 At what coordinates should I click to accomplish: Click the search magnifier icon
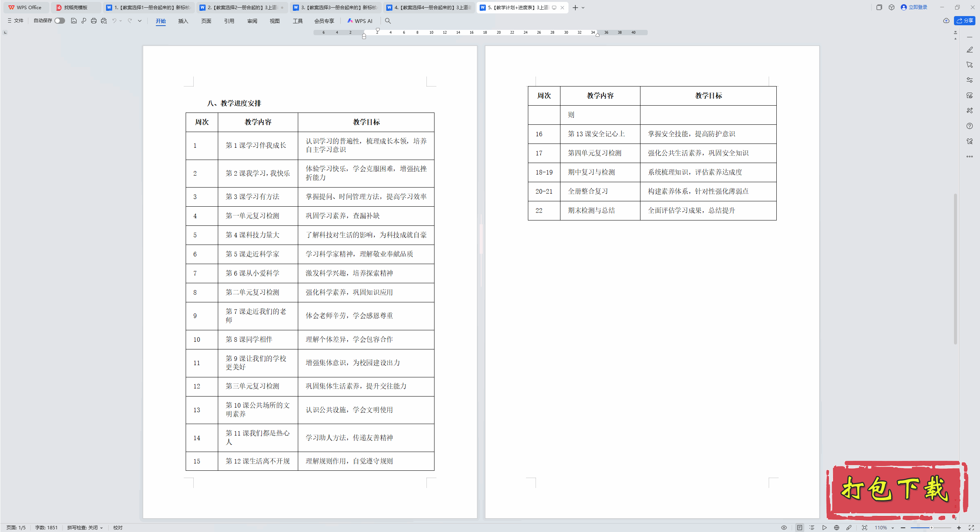click(388, 21)
